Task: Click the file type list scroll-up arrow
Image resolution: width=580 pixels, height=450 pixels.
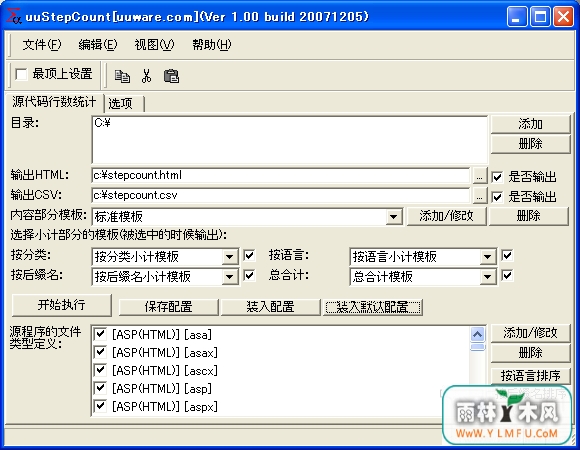Action: point(478,335)
